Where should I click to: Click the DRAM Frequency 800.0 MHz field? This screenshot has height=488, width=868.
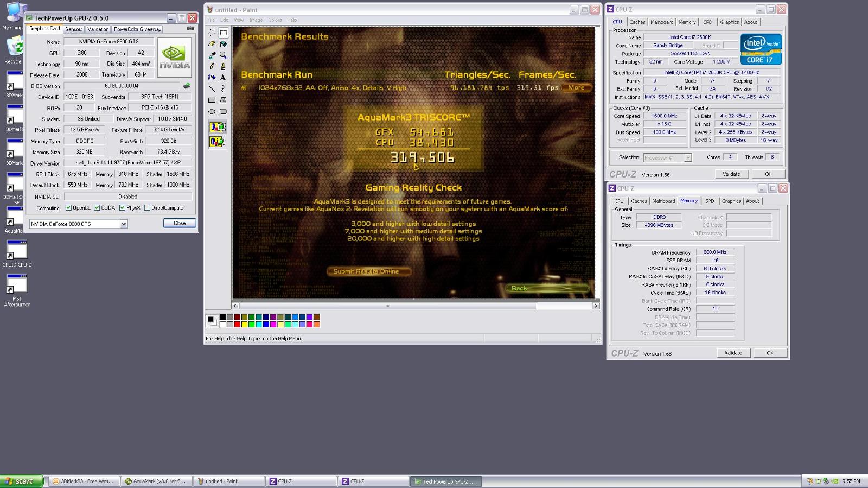tap(715, 252)
